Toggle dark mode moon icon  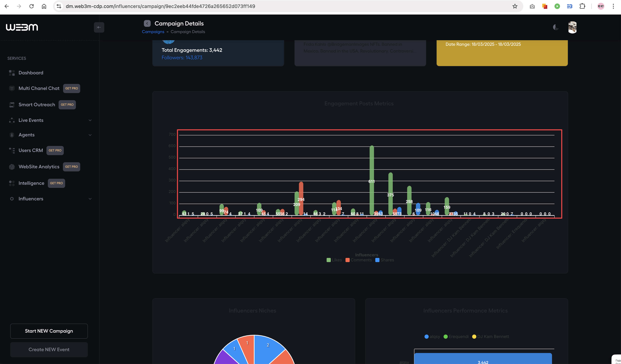tap(556, 27)
